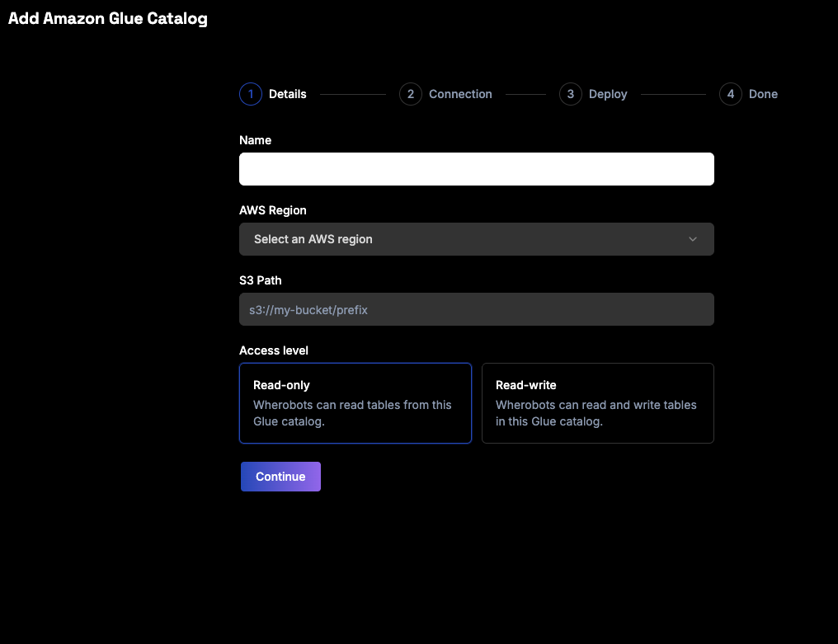Click the step 1 circle icon
The height and width of the screenshot is (644, 838).
point(251,94)
